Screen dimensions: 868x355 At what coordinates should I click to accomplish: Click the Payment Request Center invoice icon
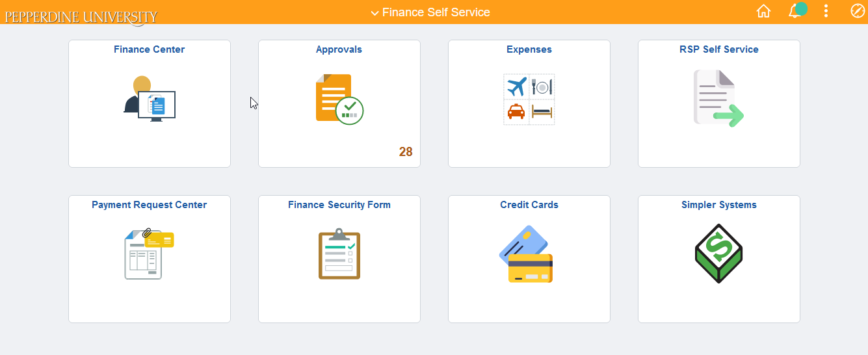tap(150, 254)
